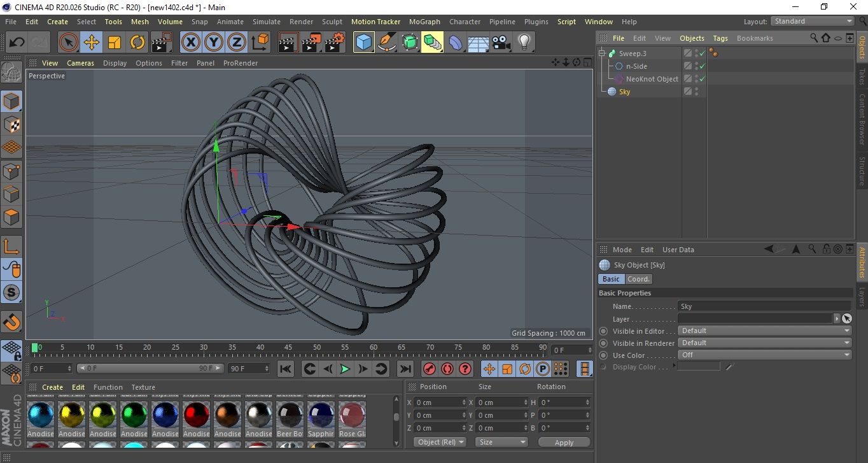Open the Layout Standard dropdown

(x=813, y=21)
